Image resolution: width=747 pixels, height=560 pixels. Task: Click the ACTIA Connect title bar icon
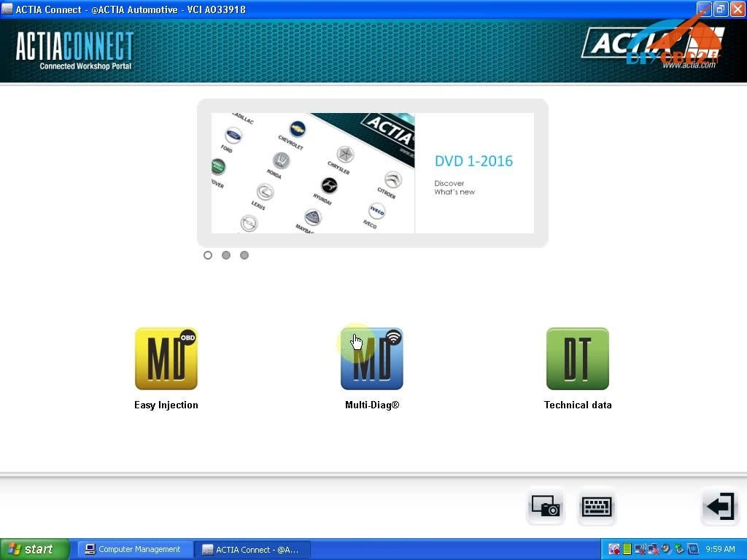[7, 9]
